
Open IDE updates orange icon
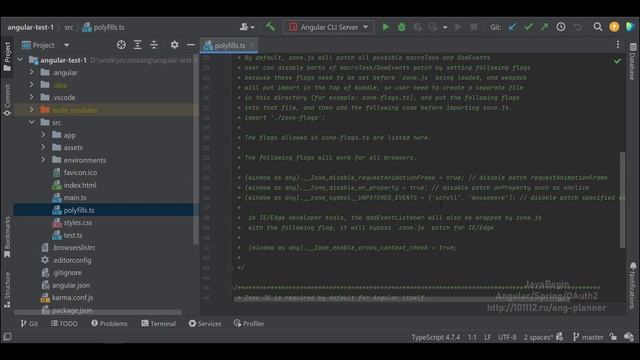(x=614, y=27)
